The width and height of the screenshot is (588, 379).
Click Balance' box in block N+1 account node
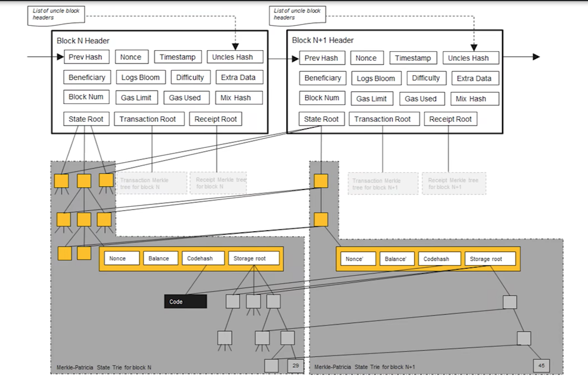(x=397, y=259)
